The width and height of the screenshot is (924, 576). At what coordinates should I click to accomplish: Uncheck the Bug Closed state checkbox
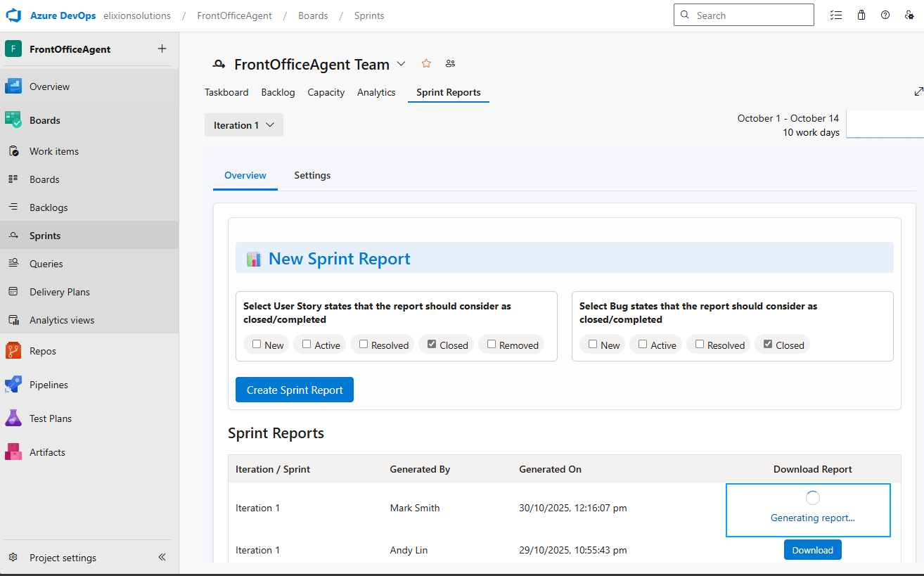[767, 345]
